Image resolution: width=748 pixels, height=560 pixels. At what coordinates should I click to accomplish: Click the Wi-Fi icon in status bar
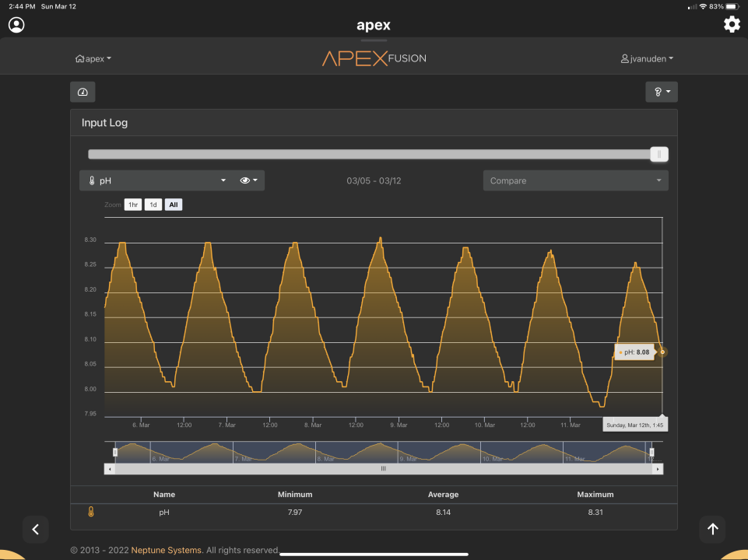point(703,7)
